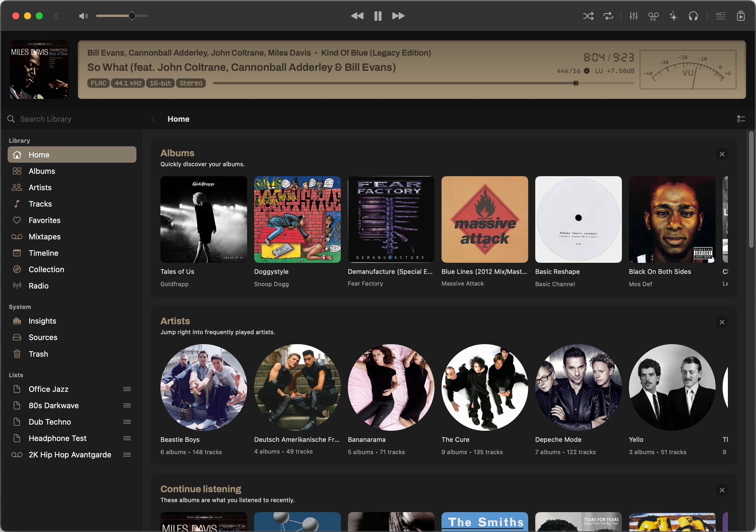The height and width of the screenshot is (532, 756).
Task: Open Insights in the sidebar
Action: tap(72, 321)
